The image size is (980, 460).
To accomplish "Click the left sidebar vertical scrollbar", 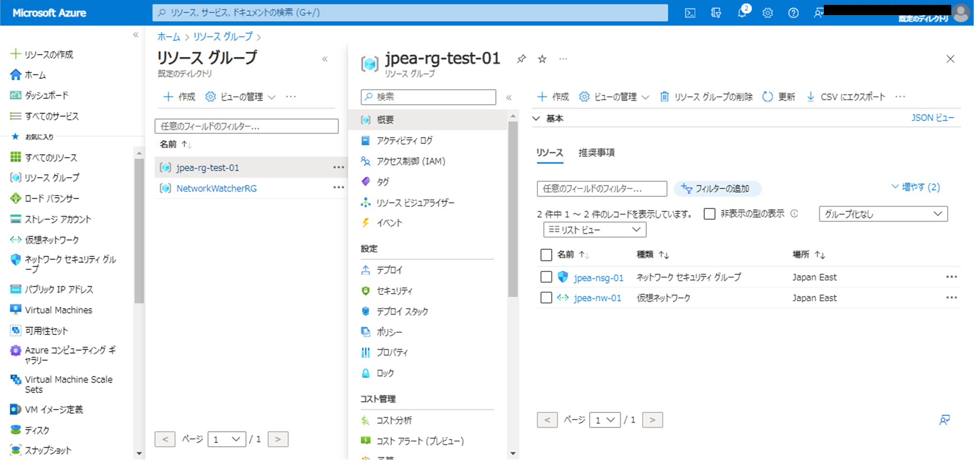I will [x=139, y=231].
